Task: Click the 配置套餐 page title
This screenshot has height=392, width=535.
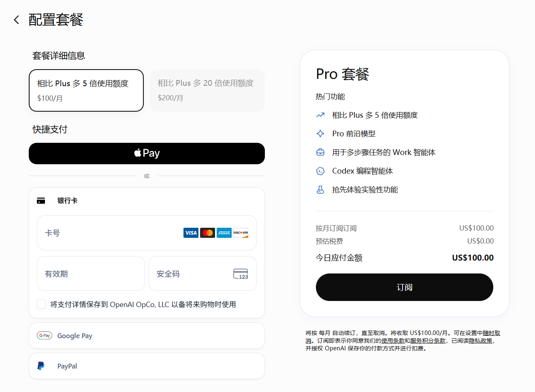Action: coord(56,20)
